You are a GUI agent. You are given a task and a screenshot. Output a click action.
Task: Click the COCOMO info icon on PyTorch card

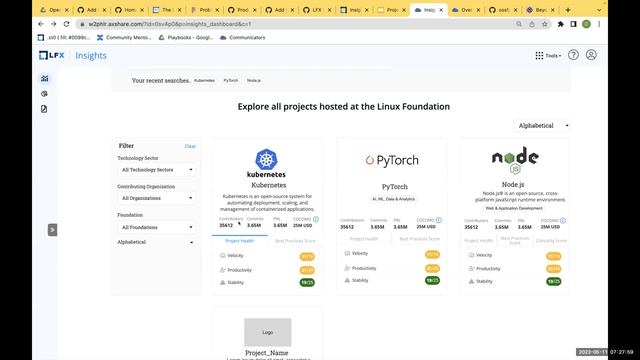(438, 220)
